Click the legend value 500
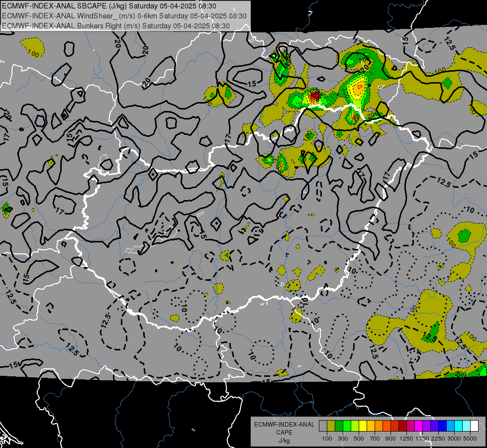Viewport: 487px width, 448px height. (359, 439)
